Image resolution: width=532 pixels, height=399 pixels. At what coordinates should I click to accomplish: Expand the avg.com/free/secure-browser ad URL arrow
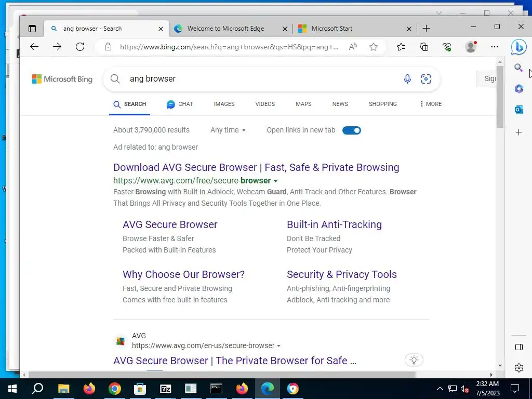275,181
